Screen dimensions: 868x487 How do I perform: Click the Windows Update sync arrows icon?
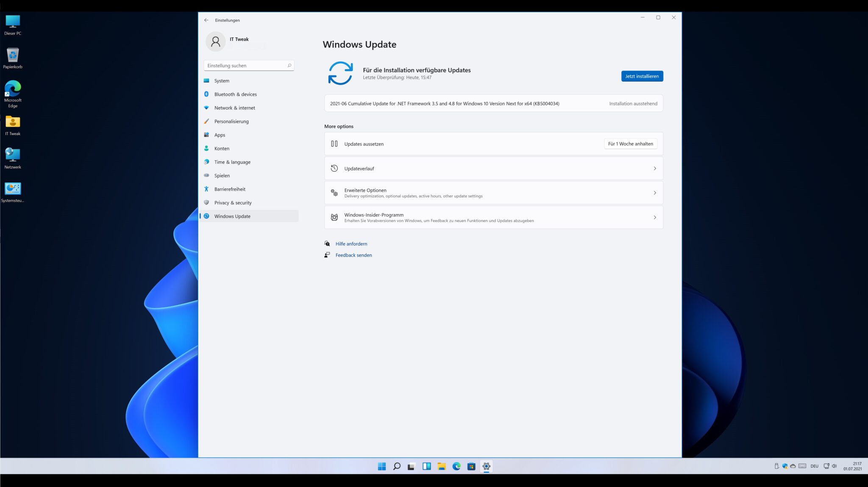pyautogui.click(x=340, y=73)
